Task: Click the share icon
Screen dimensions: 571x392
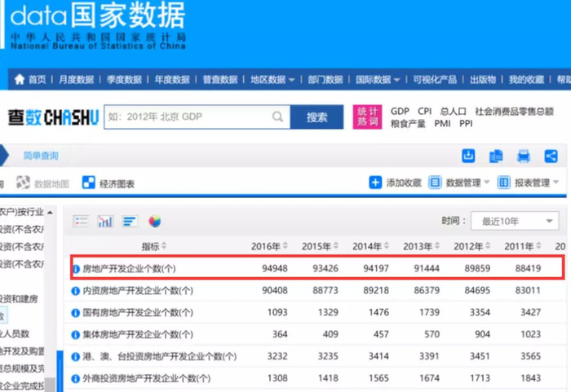Action: 551,156
